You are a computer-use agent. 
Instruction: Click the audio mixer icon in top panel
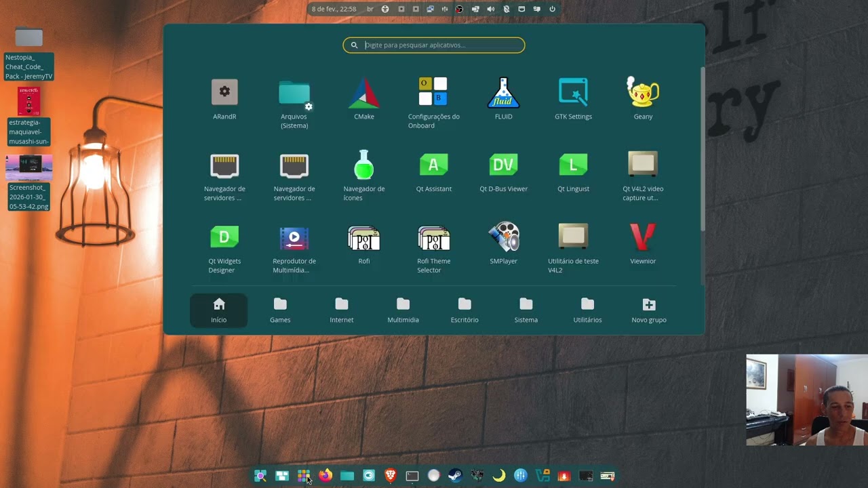click(x=445, y=9)
